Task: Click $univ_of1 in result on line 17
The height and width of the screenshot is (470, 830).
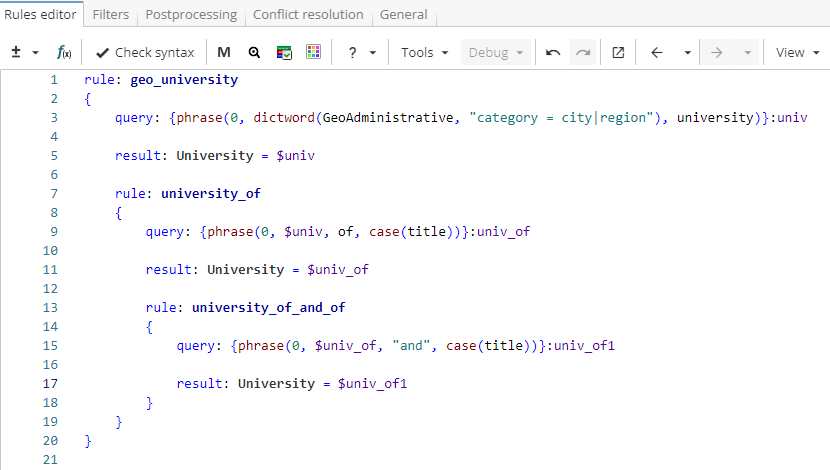Action: point(373,384)
